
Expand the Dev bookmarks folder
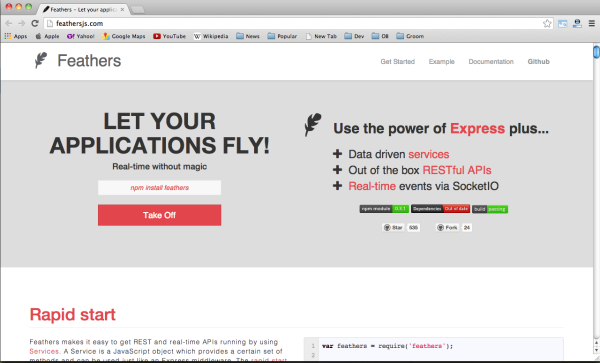tap(354, 36)
